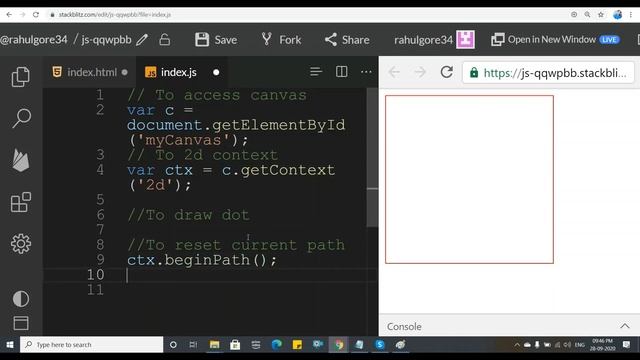Fork the project
Image resolution: width=640 pixels, height=360 pixels.
point(281,40)
